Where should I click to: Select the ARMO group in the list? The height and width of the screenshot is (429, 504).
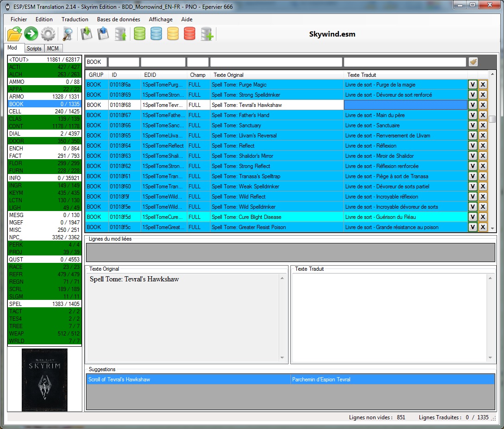44,96
